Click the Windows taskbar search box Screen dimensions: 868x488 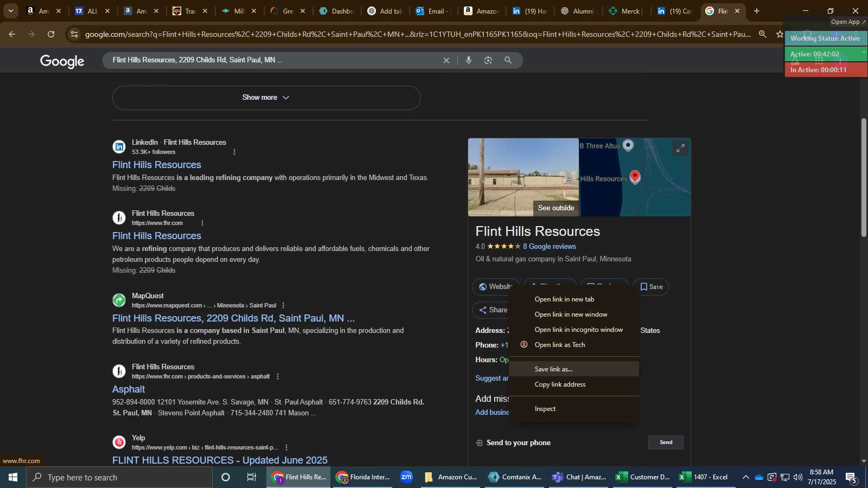coord(119,477)
